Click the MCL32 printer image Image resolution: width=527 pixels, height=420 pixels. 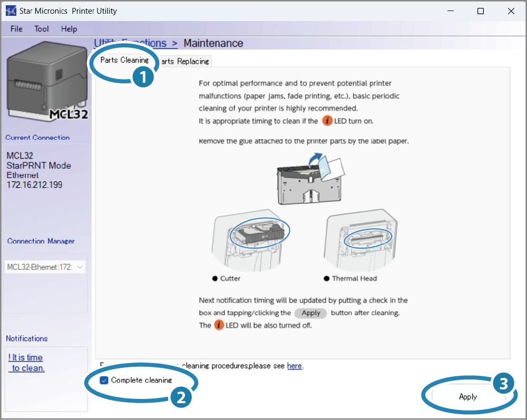(47, 81)
